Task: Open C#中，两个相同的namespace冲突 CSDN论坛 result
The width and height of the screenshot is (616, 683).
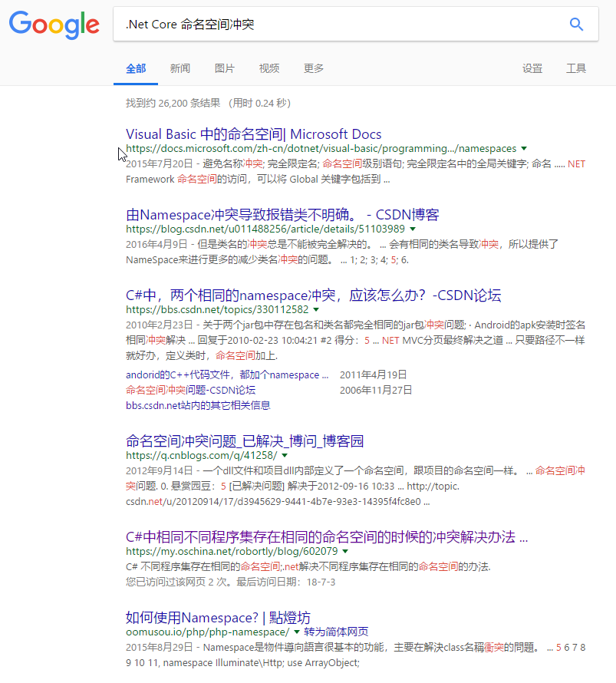Action: (x=313, y=295)
